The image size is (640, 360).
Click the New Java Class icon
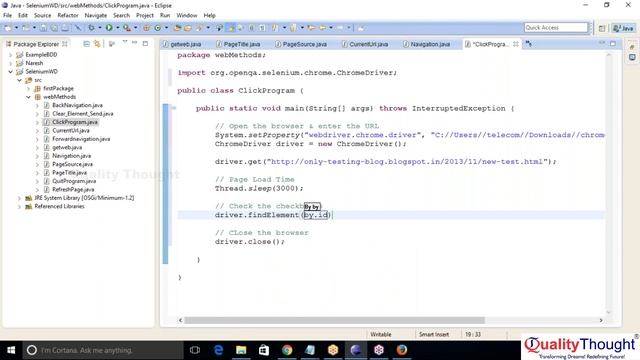[158, 28]
